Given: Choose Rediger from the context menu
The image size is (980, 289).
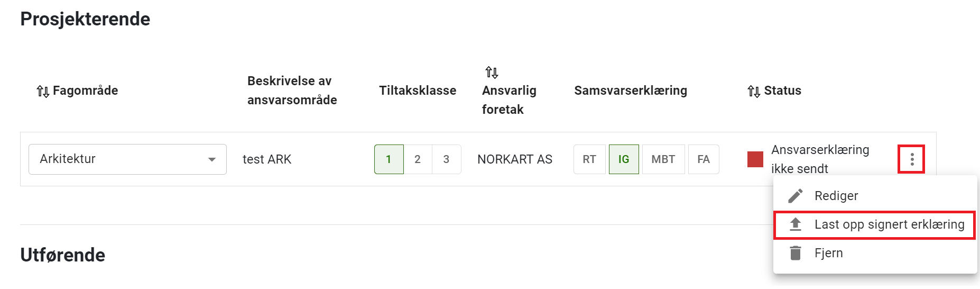Looking at the screenshot, I should 836,196.
